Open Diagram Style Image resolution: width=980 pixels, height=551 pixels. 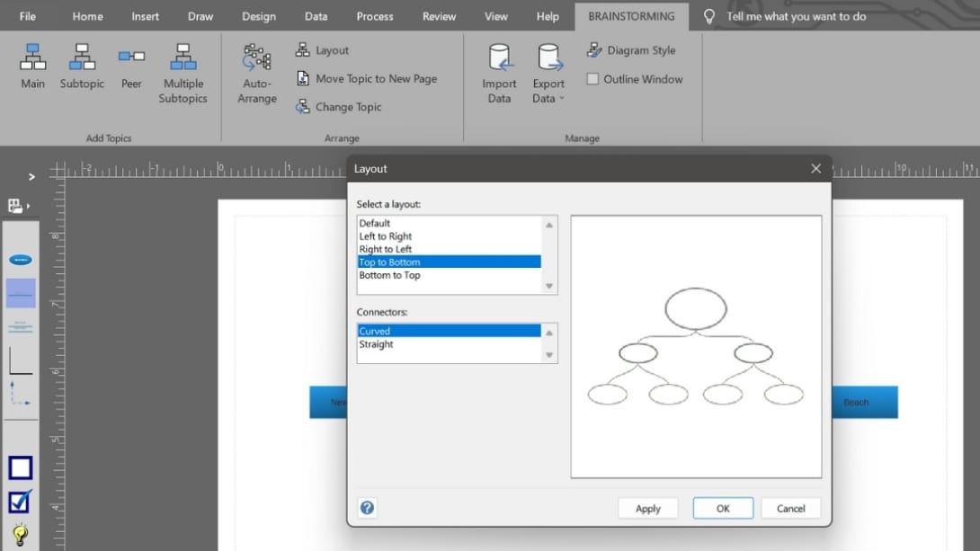[x=631, y=50]
